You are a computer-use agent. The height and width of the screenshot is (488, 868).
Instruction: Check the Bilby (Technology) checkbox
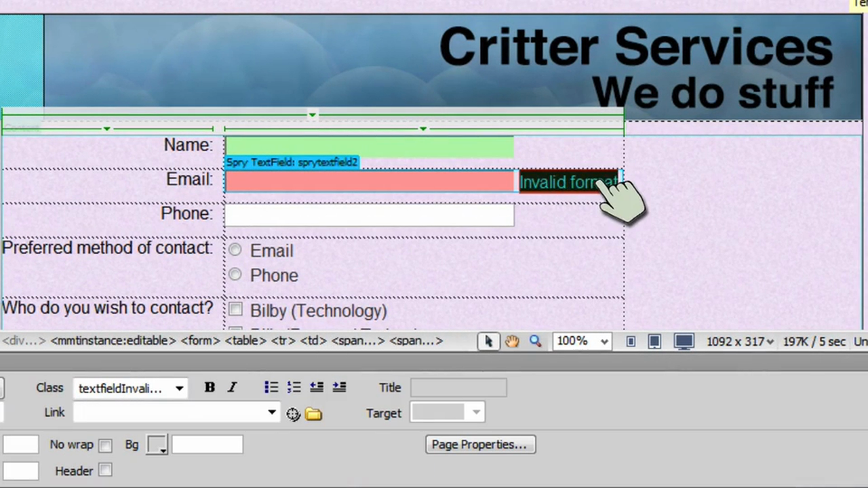tap(235, 310)
